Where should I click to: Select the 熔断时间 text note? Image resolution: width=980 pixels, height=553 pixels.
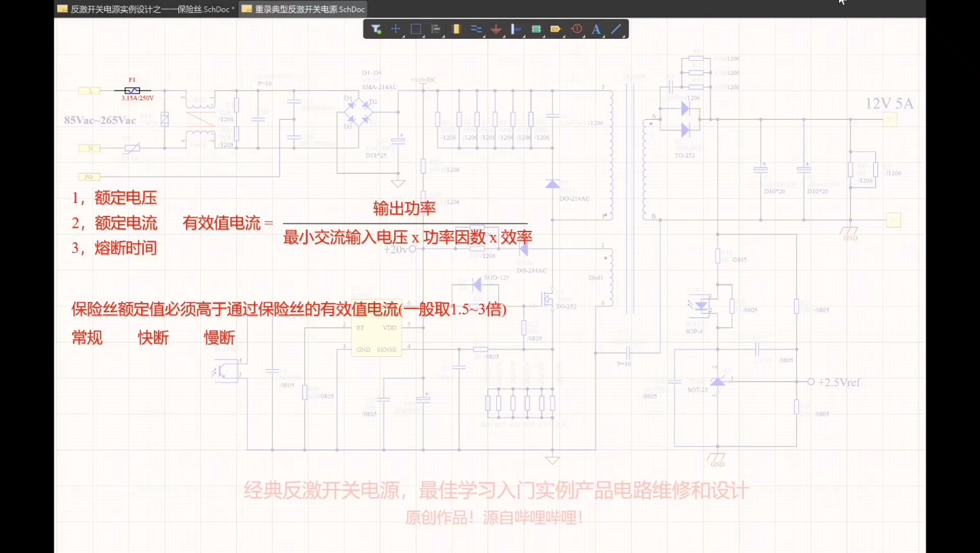click(125, 248)
